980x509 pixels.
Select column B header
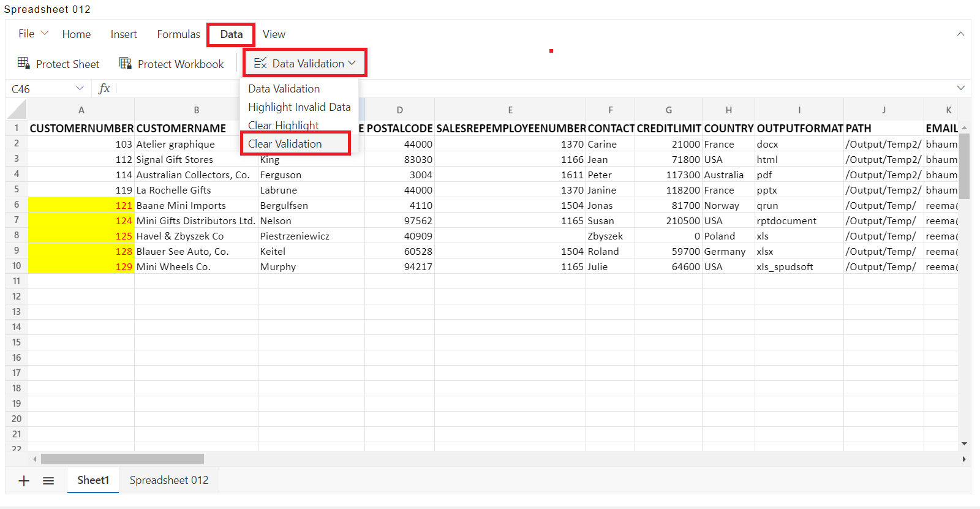click(x=197, y=110)
